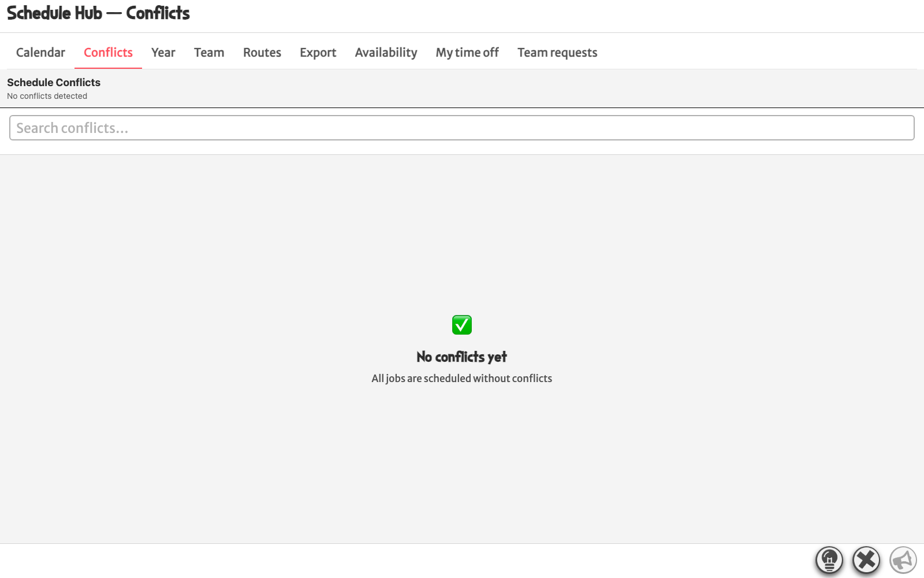The image size is (924, 578).
Task: Click the lightbulb hint icon
Action: [829, 560]
